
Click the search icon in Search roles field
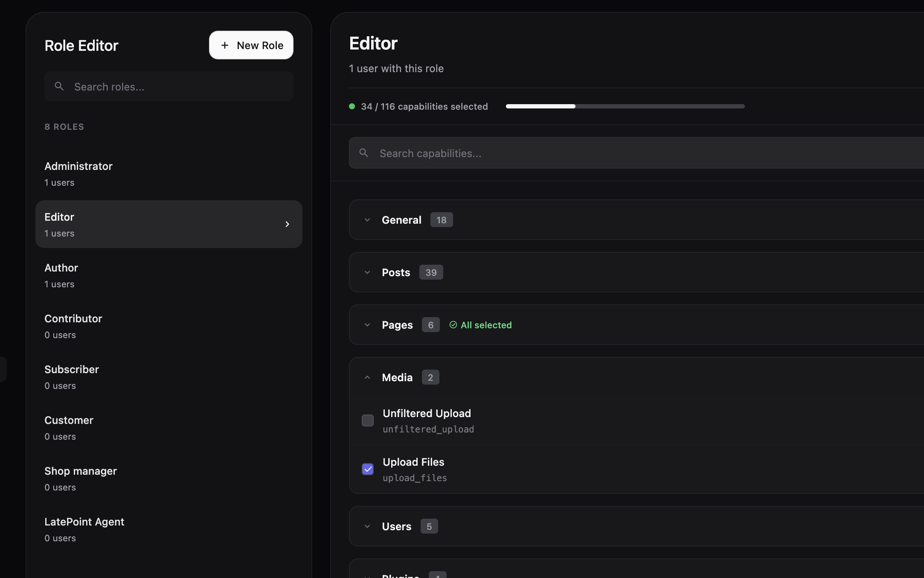pos(59,86)
